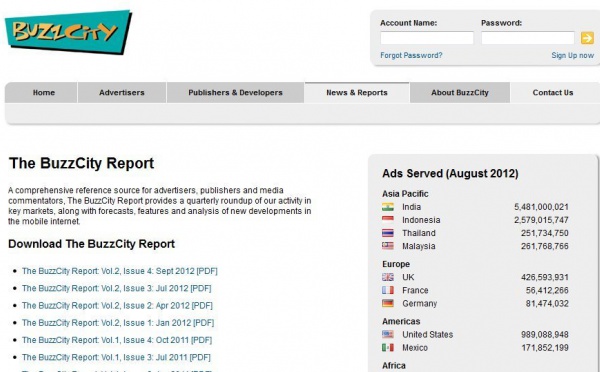Screen dimensions: 600x372
Task: Click the Asia Pacific region heading
Action: [405, 194]
